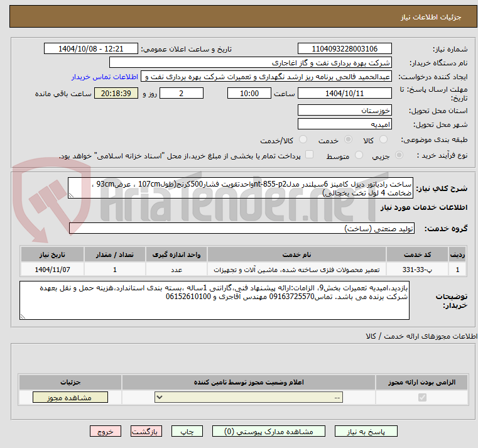Click the buyer notes textarea
Viewport: 478px width, 448px height.
coord(214,300)
